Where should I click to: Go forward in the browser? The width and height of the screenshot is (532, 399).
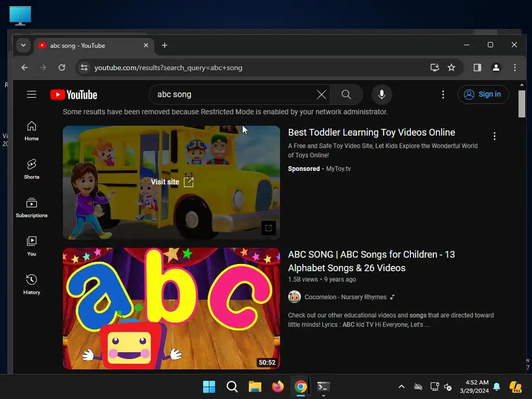43,68
